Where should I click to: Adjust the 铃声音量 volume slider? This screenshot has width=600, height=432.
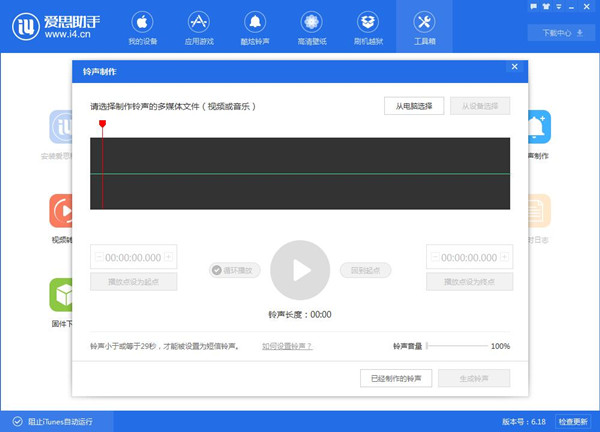[x=457, y=346]
